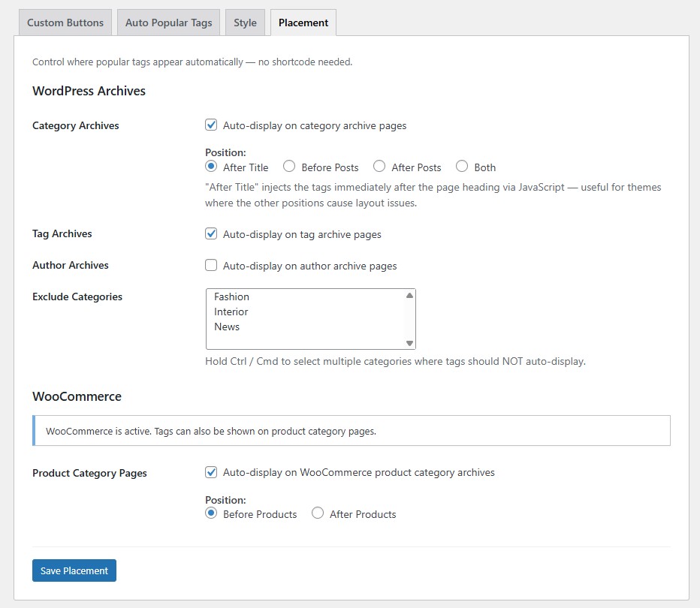
Task: Choose the Before Posts position option
Action: [289, 167]
